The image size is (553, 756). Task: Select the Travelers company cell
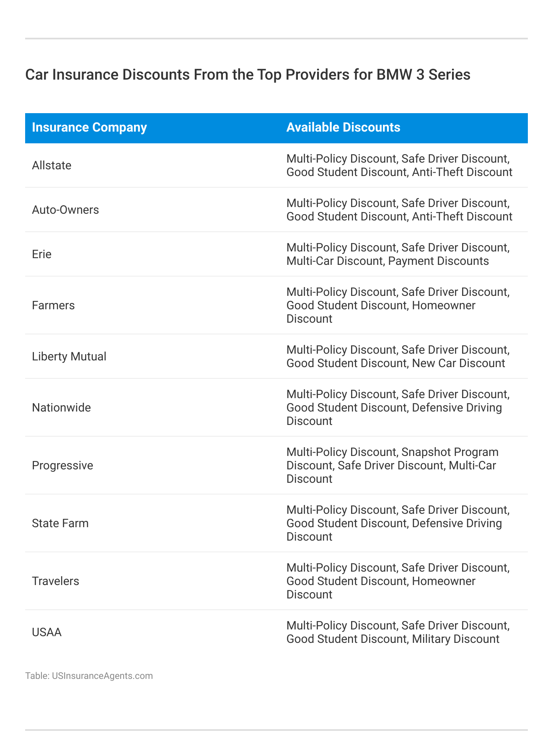(x=55, y=581)
